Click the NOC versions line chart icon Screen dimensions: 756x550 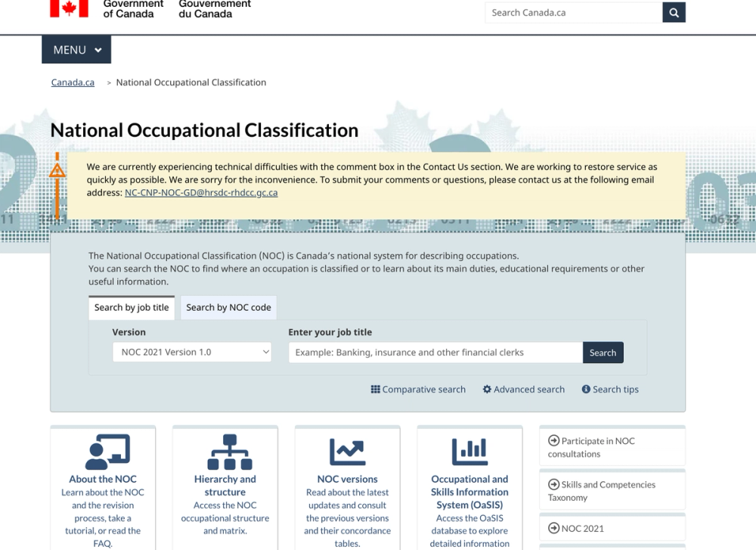tap(347, 452)
